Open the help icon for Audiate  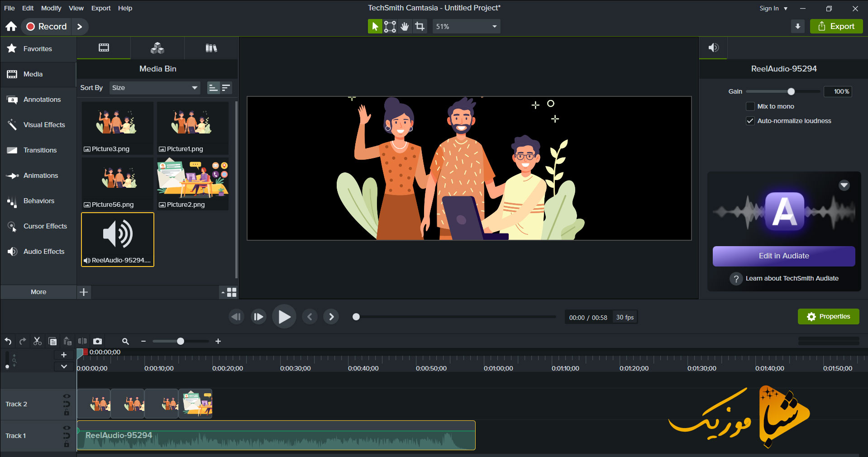[736, 279]
